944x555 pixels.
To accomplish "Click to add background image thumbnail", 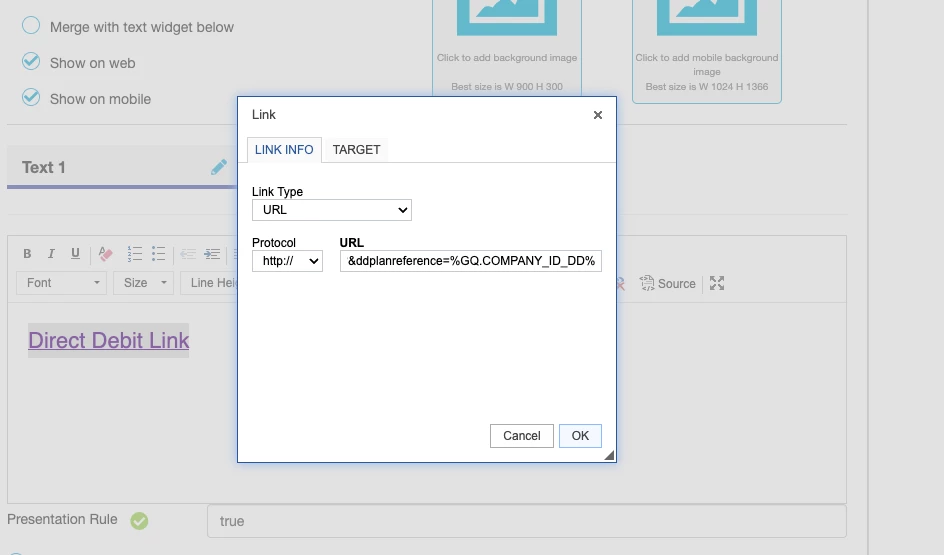I will coord(507,48).
